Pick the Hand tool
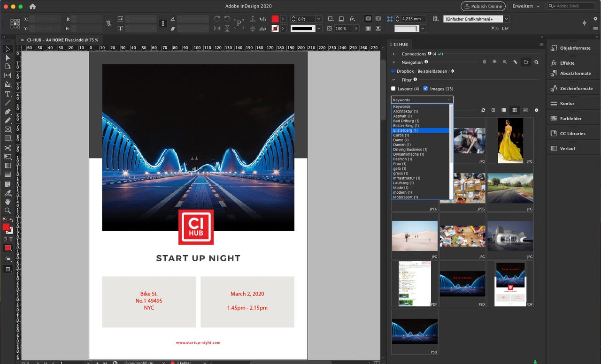This screenshot has width=601, height=364. click(x=8, y=202)
